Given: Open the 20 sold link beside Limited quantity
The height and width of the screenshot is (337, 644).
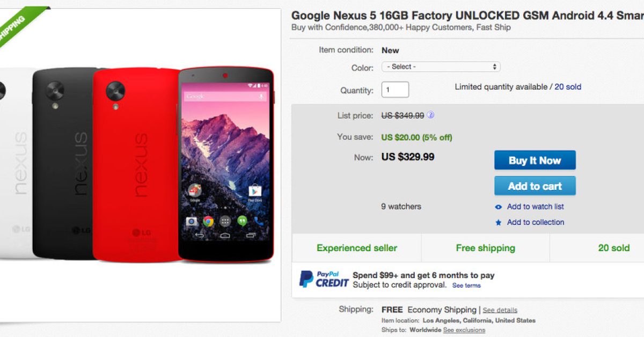Looking at the screenshot, I should pos(568,87).
